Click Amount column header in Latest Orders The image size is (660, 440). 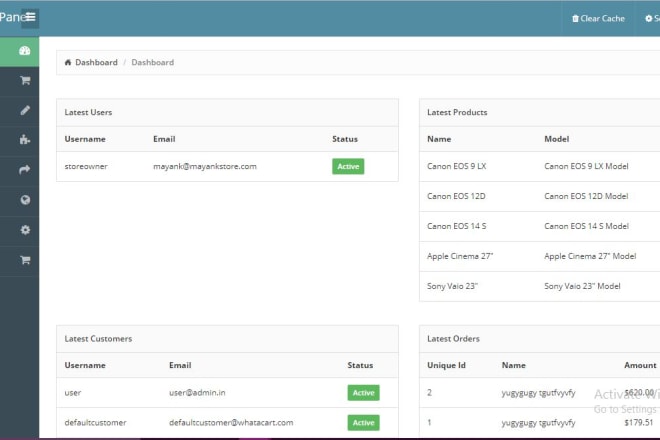[640, 365]
